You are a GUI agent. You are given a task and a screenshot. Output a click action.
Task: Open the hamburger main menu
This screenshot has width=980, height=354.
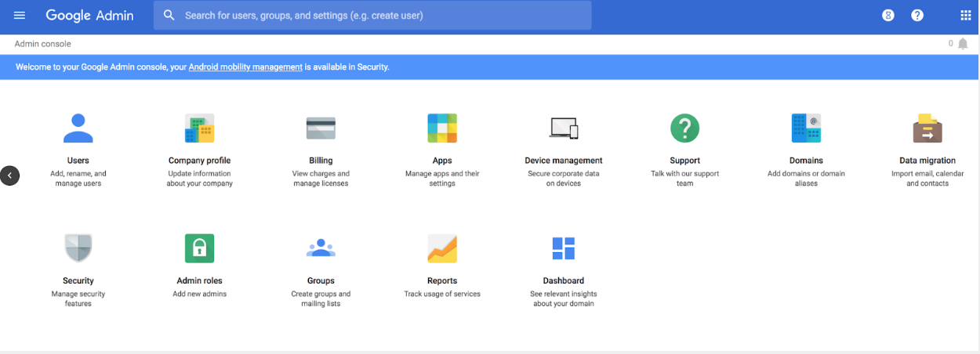point(20,15)
